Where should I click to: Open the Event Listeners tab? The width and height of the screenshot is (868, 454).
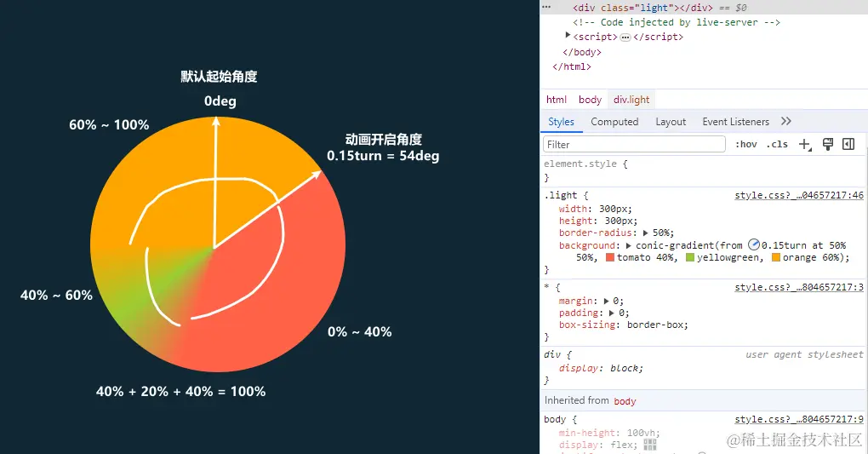point(736,122)
